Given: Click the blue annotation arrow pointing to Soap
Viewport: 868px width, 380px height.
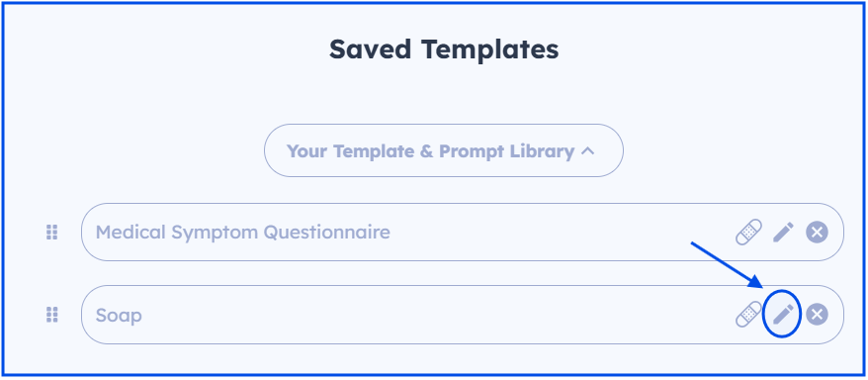Looking at the screenshot, I should click(728, 265).
